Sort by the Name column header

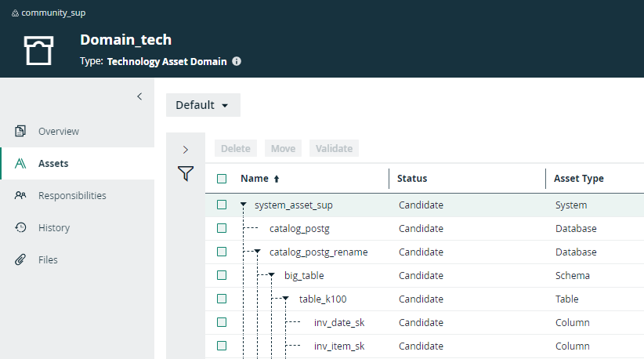[254, 179]
